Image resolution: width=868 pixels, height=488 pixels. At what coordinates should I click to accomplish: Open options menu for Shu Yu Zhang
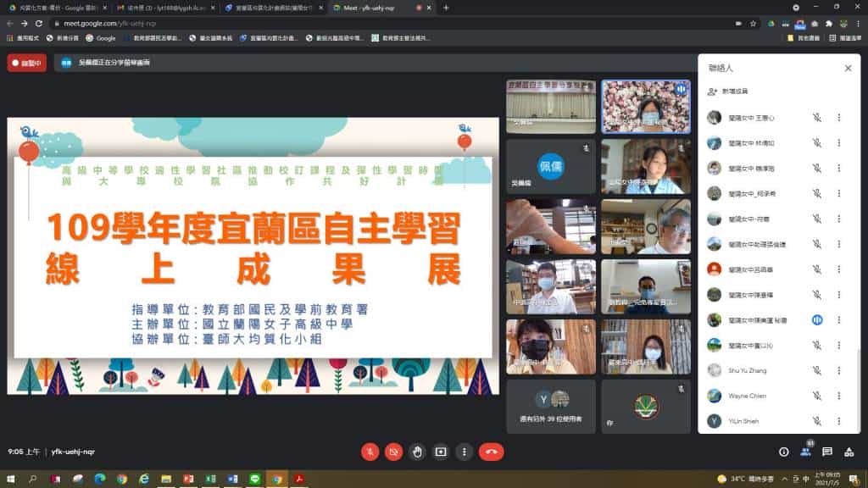click(x=839, y=370)
